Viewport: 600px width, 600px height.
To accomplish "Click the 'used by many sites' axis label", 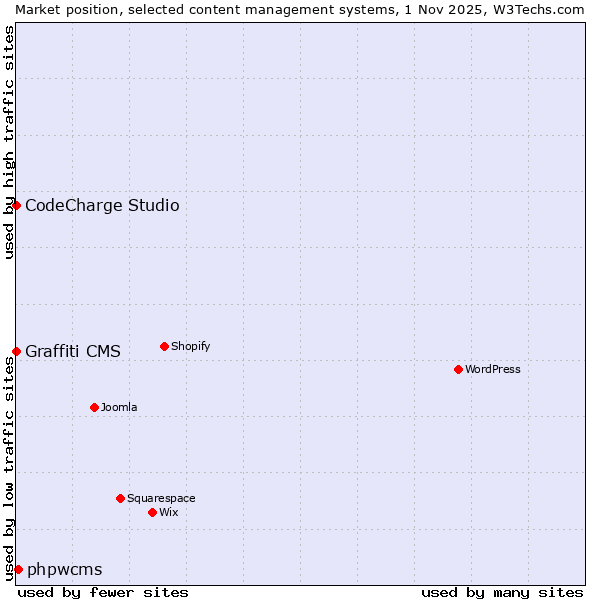I will [502, 592].
